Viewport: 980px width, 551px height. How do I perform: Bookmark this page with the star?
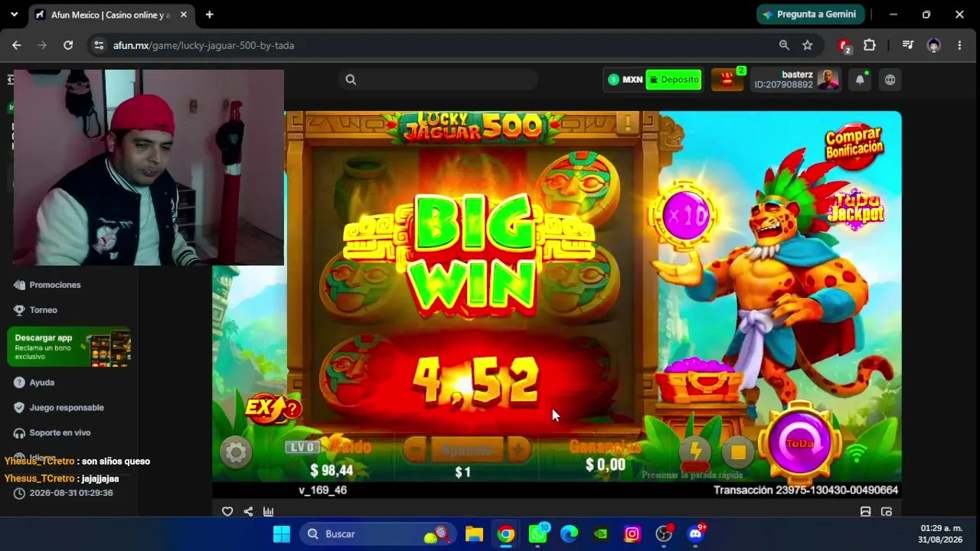click(x=807, y=45)
